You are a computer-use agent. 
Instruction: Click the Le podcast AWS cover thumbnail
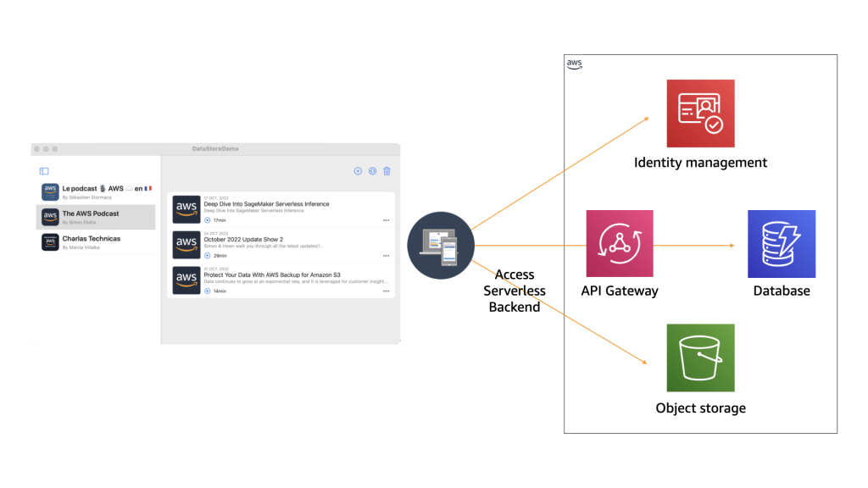pos(50,192)
